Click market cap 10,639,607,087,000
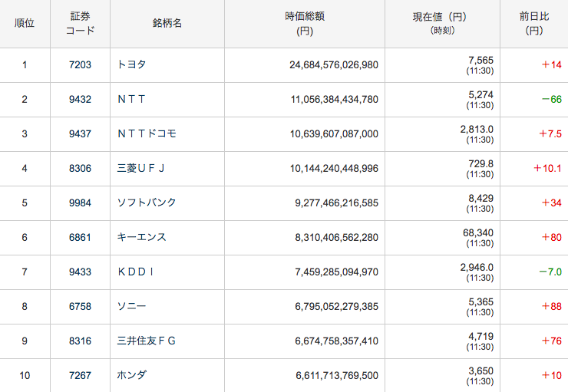This screenshot has height=392, width=568. pyautogui.click(x=334, y=134)
